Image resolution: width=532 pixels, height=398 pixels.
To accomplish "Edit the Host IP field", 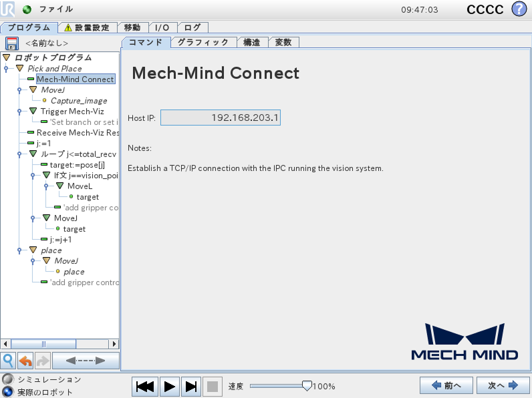I will pyautogui.click(x=221, y=118).
